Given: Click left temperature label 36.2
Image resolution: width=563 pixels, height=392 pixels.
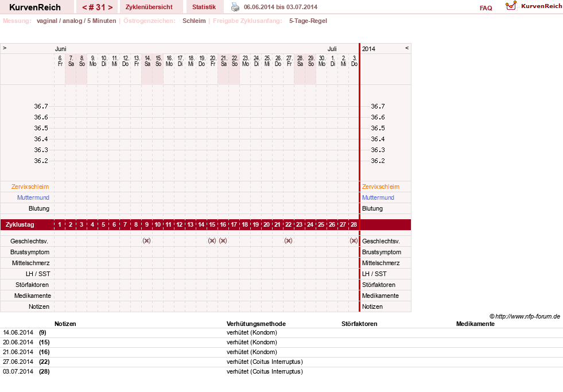Looking at the screenshot, I should [41, 161].
